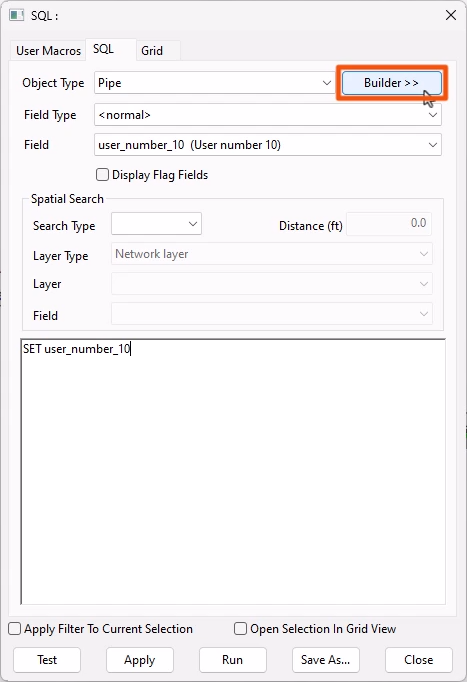Image resolution: width=467 pixels, height=682 pixels.
Task: Tick Apply Filter To Current Selection checkbox
Action: click(15, 629)
